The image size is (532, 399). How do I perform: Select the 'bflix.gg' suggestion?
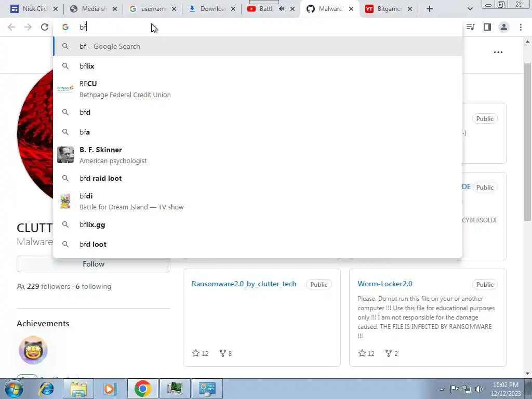pyautogui.click(x=258, y=224)
